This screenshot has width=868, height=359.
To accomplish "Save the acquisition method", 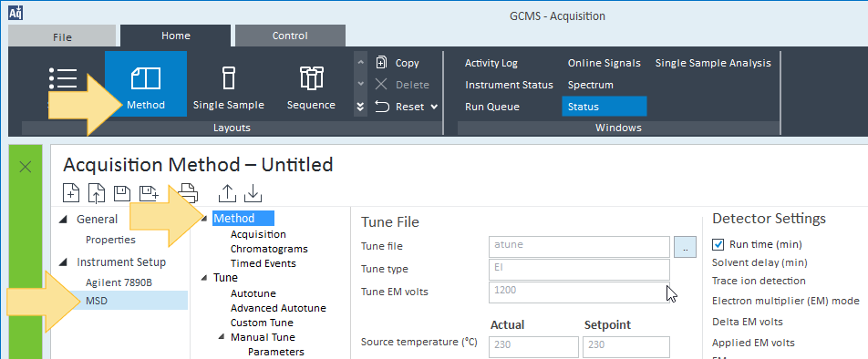I will click(121, 192).
